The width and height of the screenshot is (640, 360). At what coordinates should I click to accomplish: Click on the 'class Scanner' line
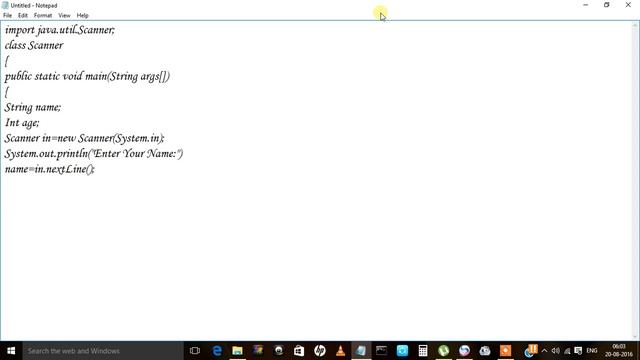click(34, 45)
